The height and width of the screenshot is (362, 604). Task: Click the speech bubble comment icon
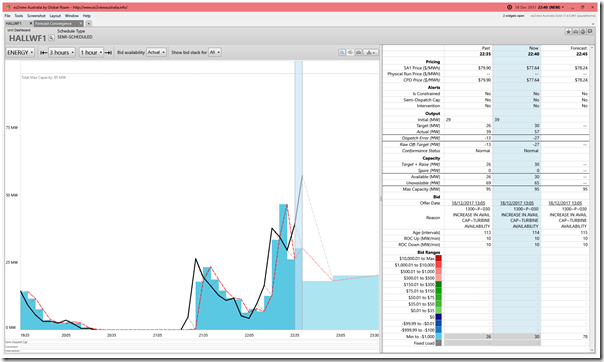click(590, 32)
